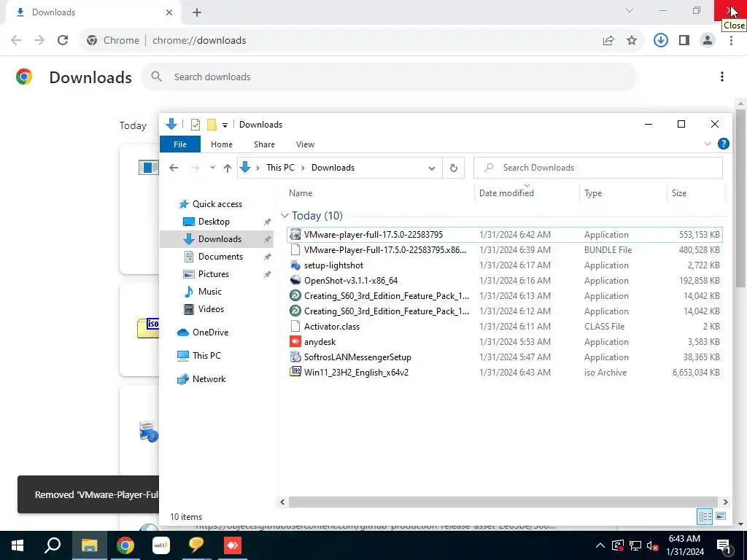This screenshot has width=747, height=560.
Task: Sort files by Size column header
Action: 694,192
